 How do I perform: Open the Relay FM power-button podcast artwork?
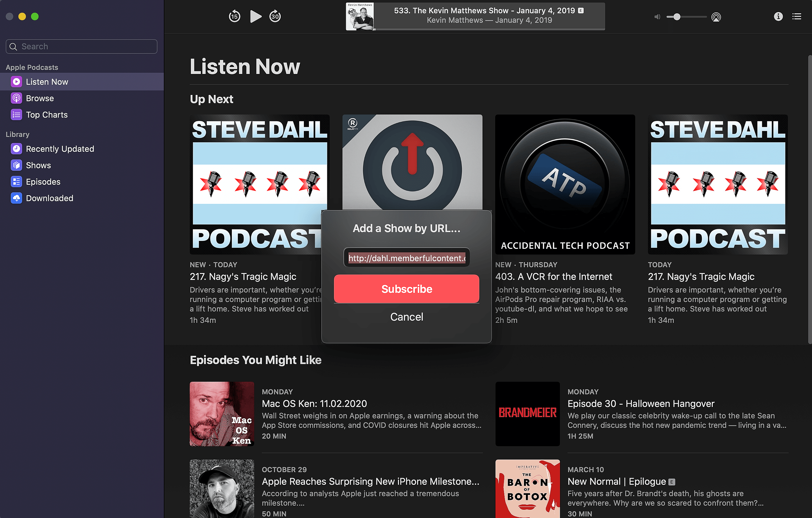tap(412, 162)
